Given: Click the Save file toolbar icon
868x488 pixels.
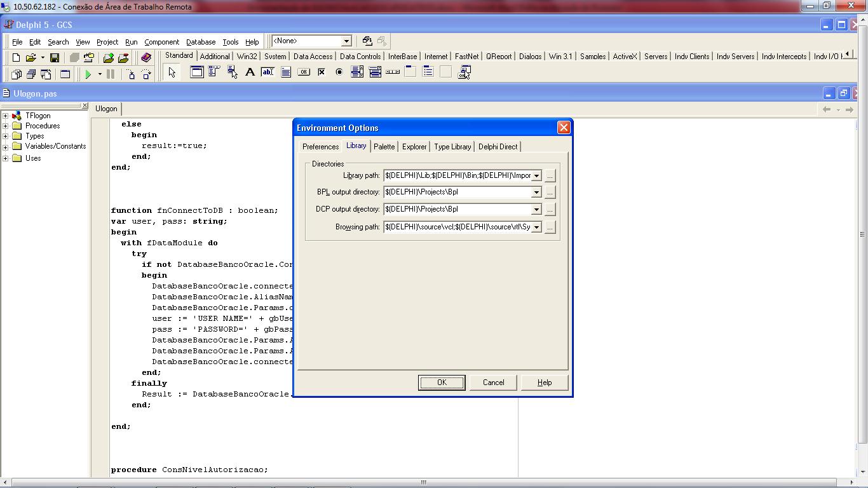Looking at the screenshot, I should point(55,58).
